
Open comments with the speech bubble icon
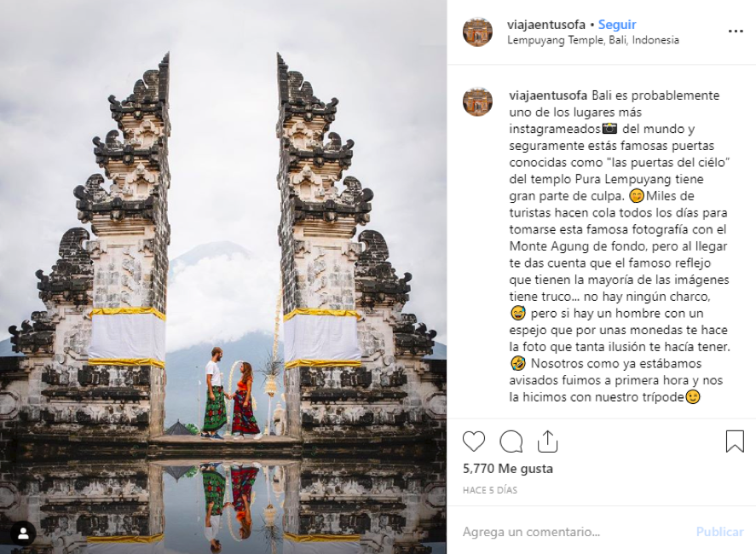click(x=511, y=441)
